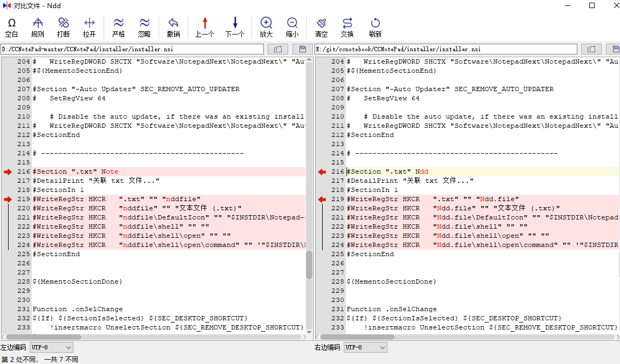Choose the 忽略 (ignore) toolbar icon

click(x=144, y=28)
